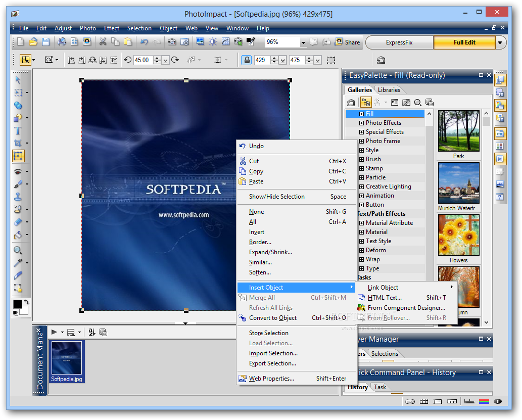522x420 pixels.
Task: Click the Share button
Action: pyautogui.click(x=348, y=42)
